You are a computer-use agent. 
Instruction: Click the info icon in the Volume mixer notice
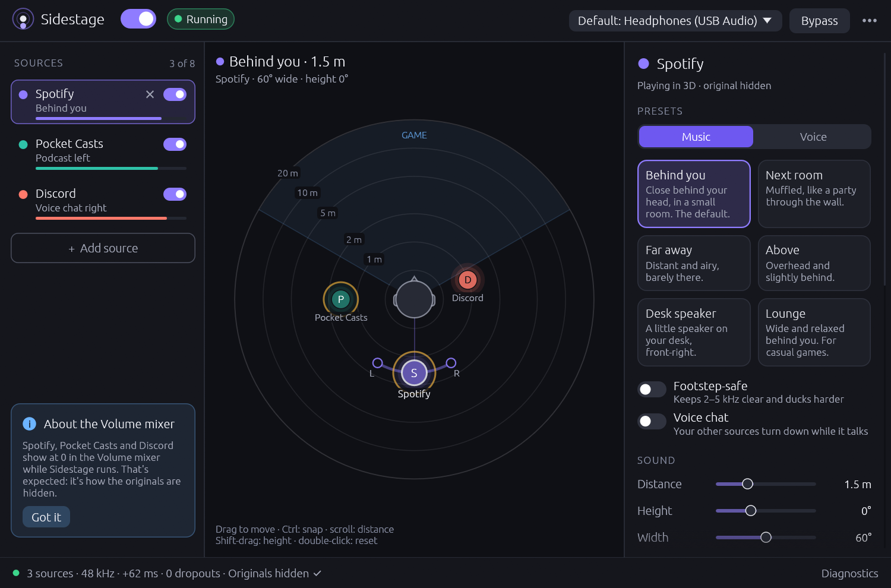point(29,423)
